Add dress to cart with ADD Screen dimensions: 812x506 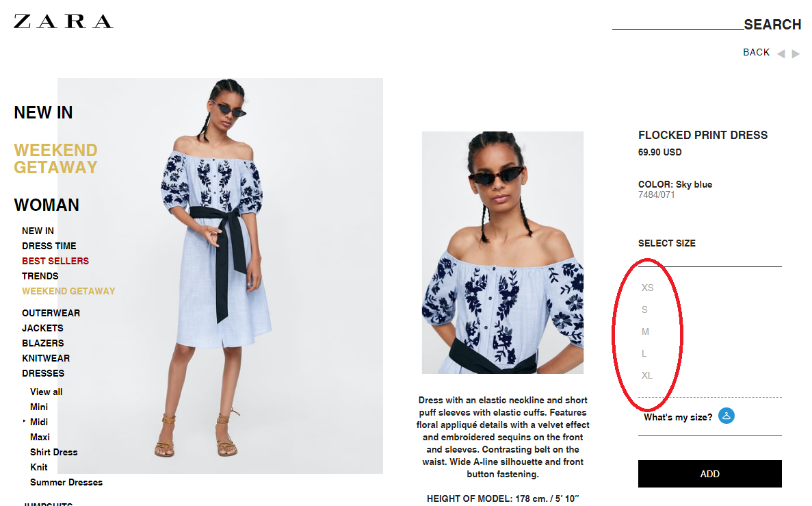[x=709, y=474]
